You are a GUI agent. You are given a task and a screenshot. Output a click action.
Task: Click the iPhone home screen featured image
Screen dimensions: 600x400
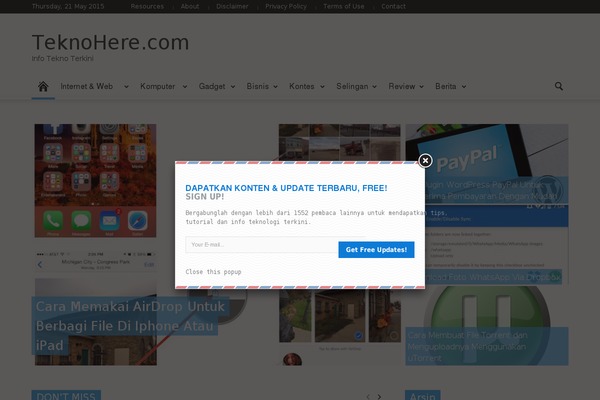tap(95, 181)
